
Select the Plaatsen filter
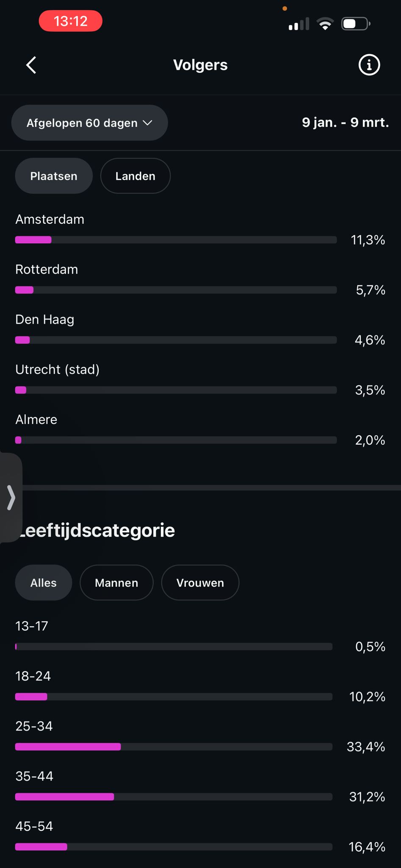(54, 176)
